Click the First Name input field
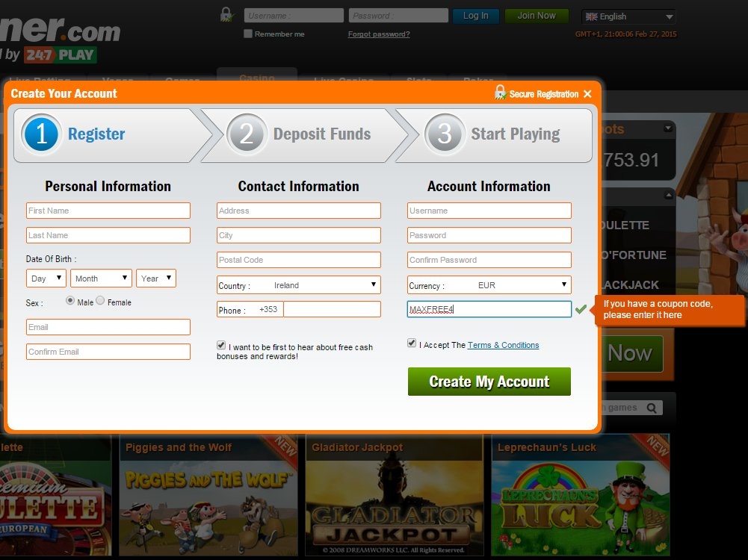This screenshot has width=748, height=560. tap(108, 211)
